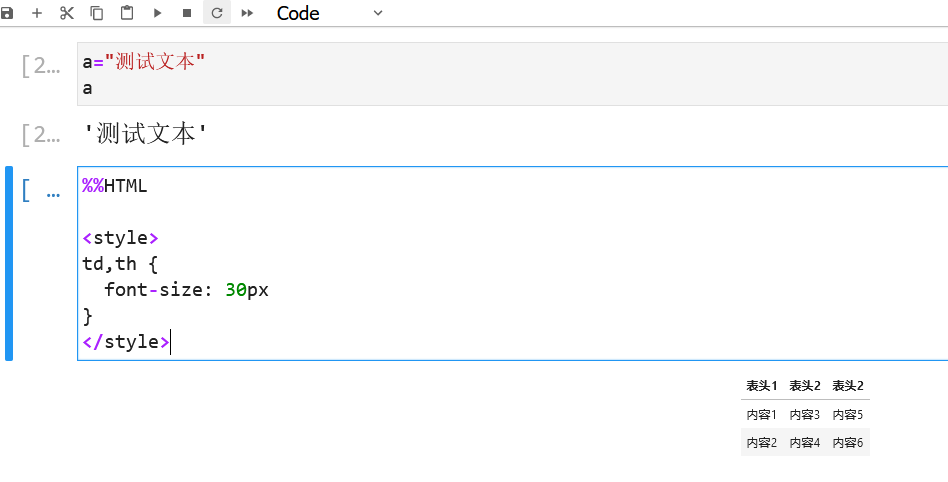
Task: Click the 表头1 table header
Action: pyautogui.click(x=762, y=386)
